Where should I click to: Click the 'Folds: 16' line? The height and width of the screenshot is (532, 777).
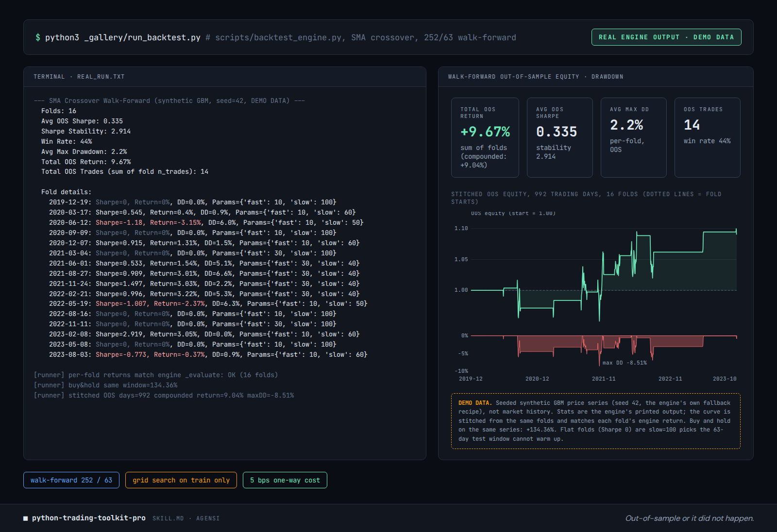coord(59,111)
